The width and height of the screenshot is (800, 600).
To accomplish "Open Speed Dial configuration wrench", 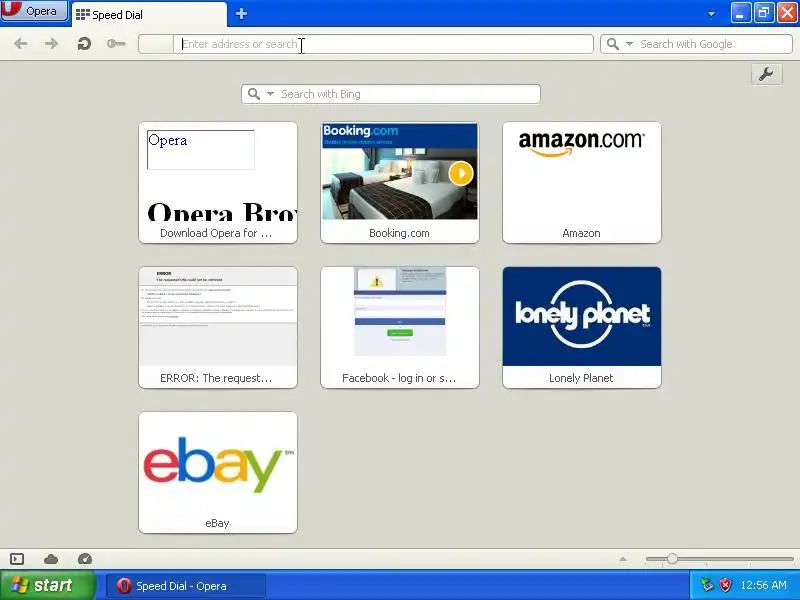I will [766, 74].
